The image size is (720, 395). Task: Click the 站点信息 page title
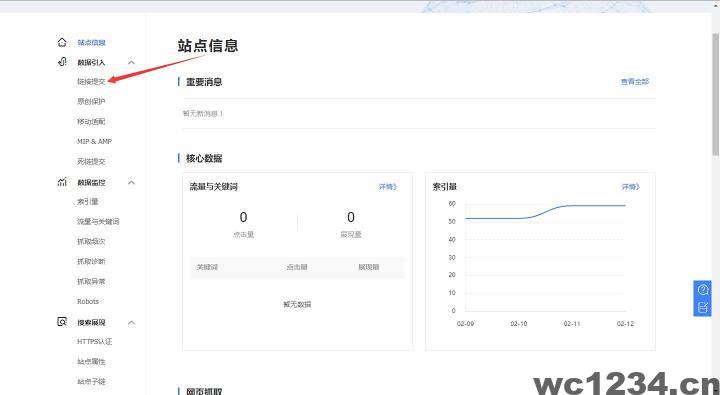208,45
